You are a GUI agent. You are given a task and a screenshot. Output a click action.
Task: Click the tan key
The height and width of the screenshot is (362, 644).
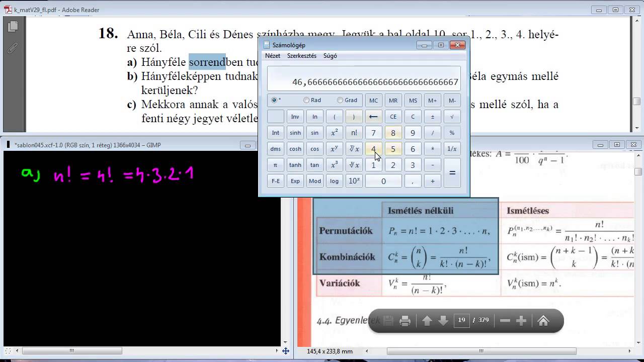pos(314,165)
